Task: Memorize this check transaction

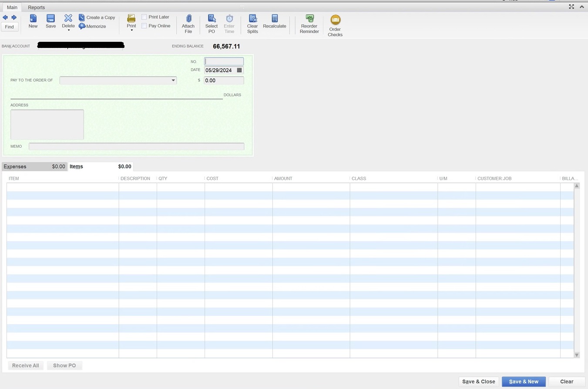Action: pyautogui.click(x=92, y=26)
